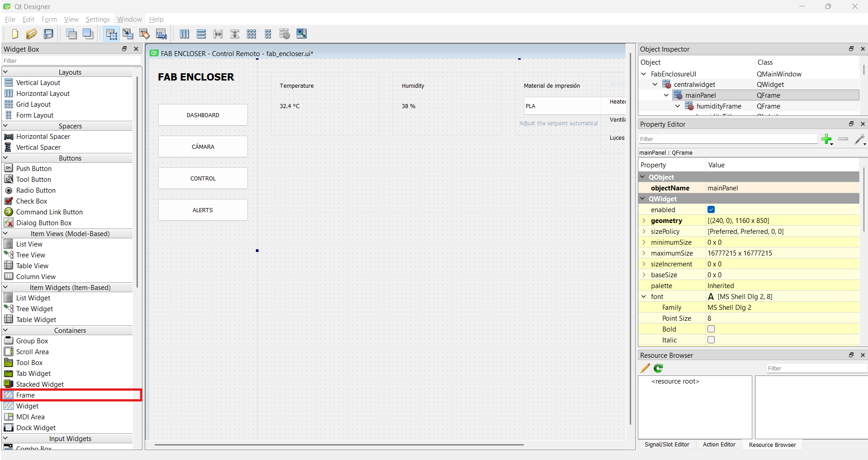Viewport: 868px width, 460px height.
Task: Click the Open form folder icon
Action: (x=32, y=34)
